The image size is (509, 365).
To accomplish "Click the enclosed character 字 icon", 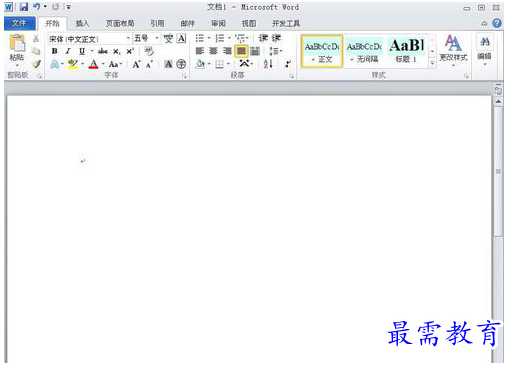I will click(x=181, y=64).
